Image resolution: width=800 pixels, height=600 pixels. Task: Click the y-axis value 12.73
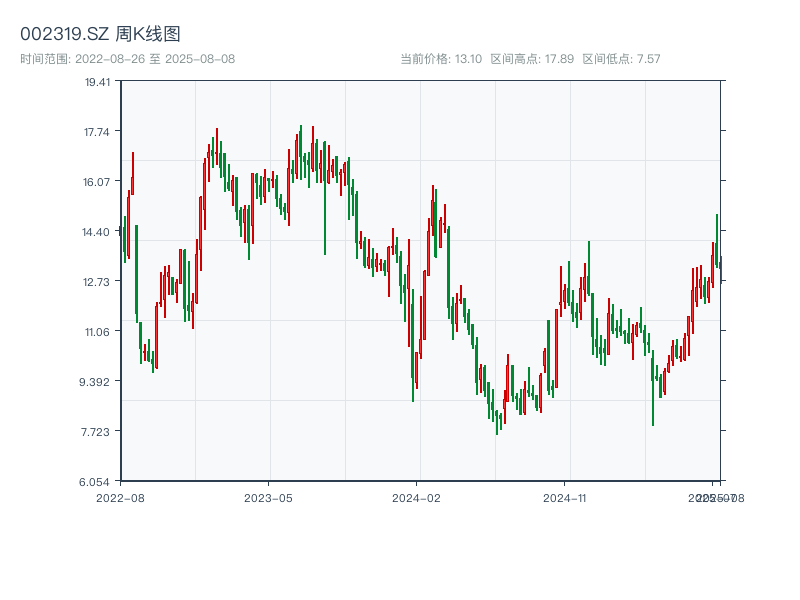(96, 282)
